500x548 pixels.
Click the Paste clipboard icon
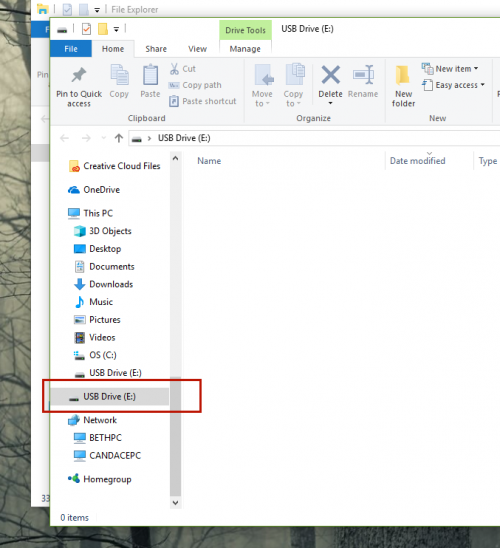coord(150,74)
